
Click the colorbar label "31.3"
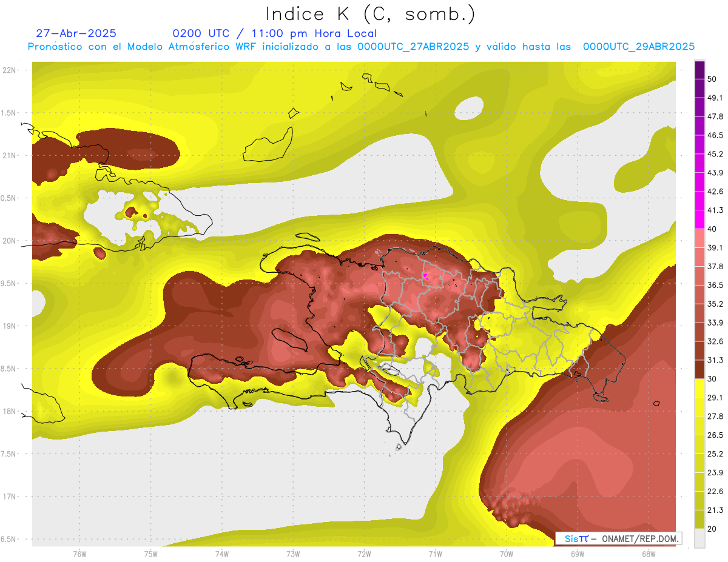pyautogui.click(x=715, y=360)
